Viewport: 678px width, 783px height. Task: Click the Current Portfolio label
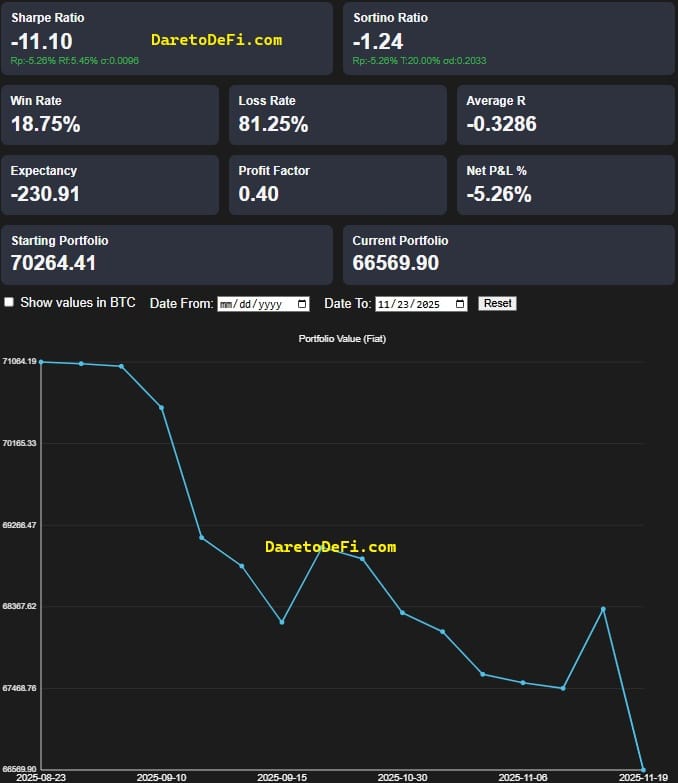click(x=400, y=241)
